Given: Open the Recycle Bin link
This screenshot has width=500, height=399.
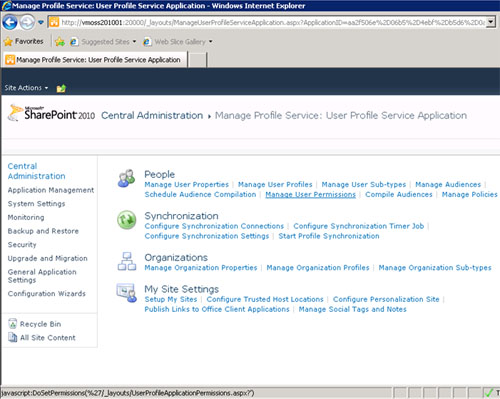Looking at the screenshot, I should pyautogui.click(x=40, y=324).
